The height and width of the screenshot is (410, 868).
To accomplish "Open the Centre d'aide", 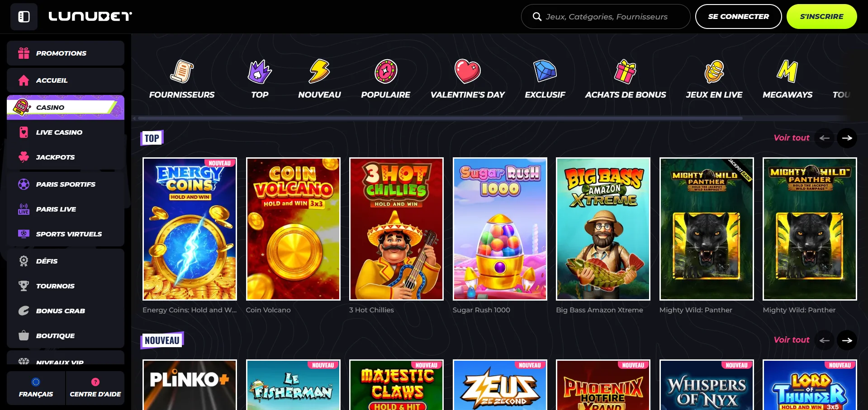I will pyautogui.click(x=95, y=388).
